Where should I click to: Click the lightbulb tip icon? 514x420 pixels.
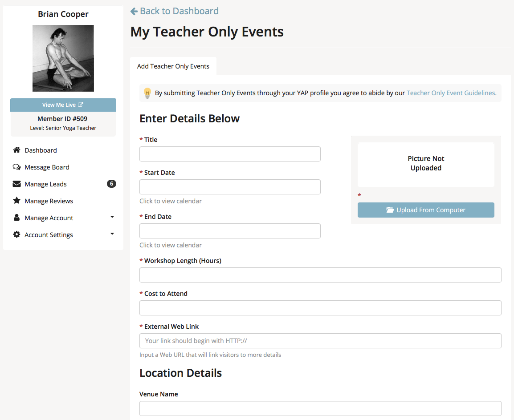coord(147,93)
